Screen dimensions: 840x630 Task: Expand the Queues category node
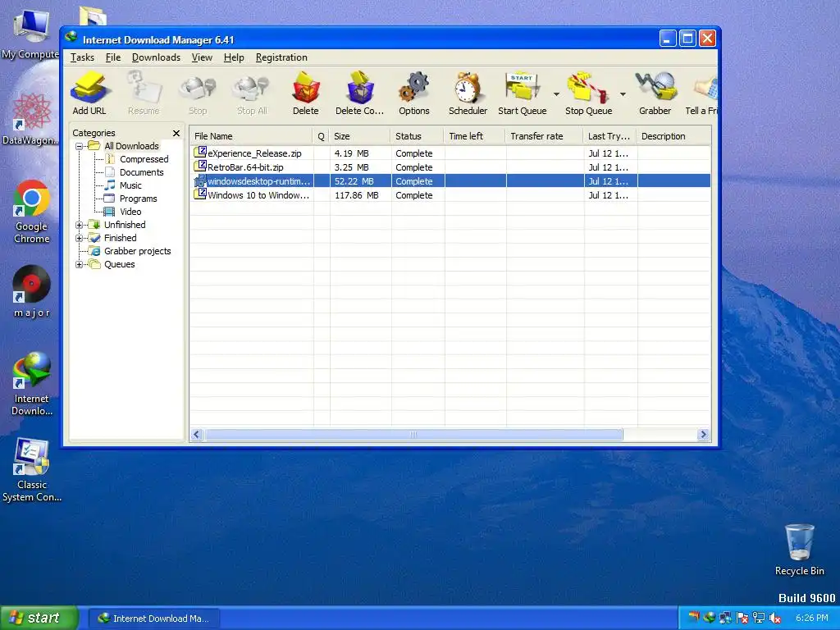(x=80, y=265)
